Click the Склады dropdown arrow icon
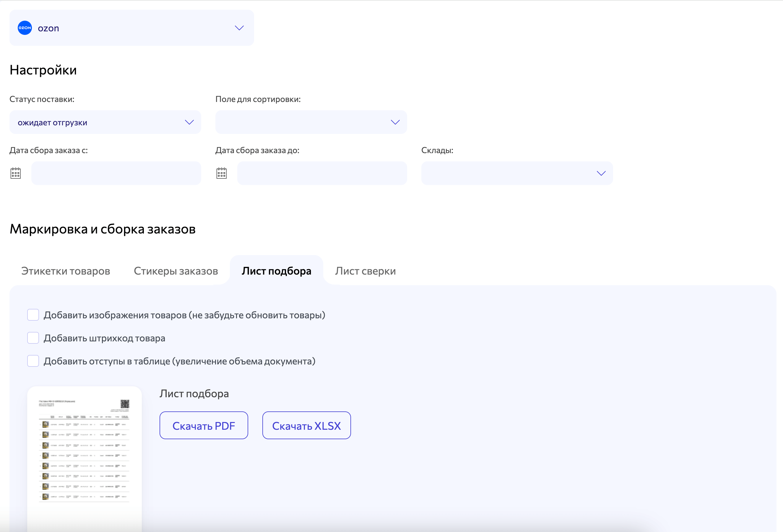783x532 pixels. point(601,173)
